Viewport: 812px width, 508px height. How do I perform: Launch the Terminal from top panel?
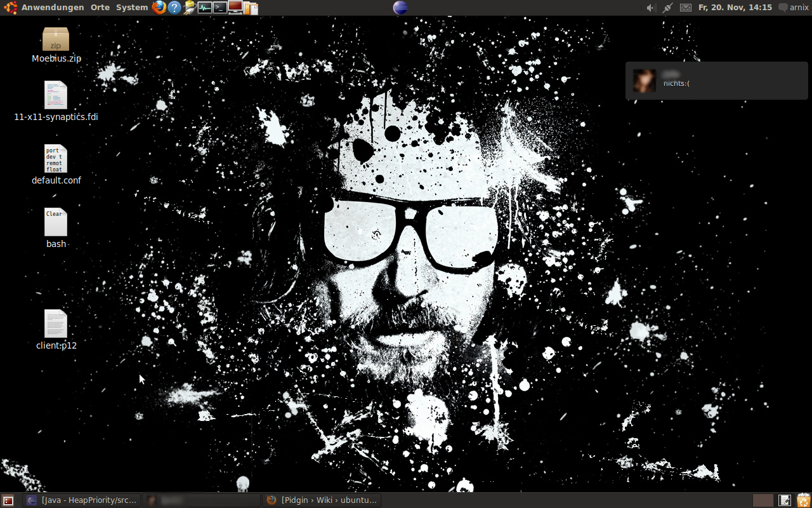point(219,8)
